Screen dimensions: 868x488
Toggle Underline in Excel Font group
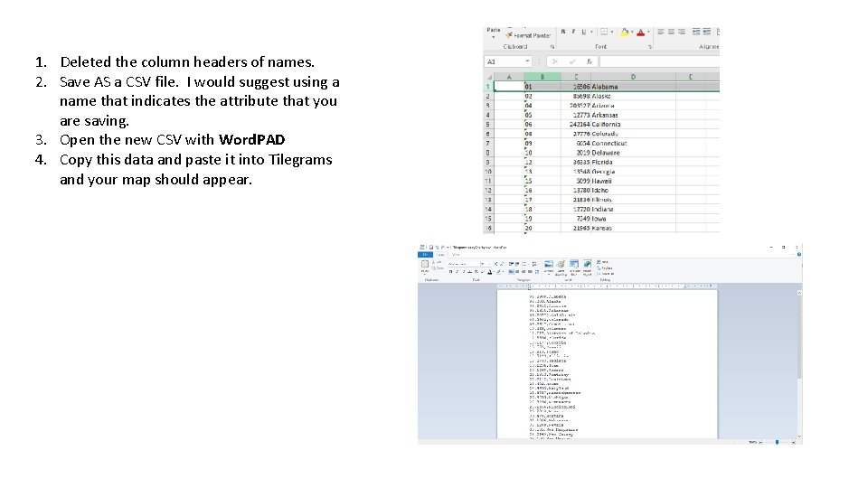pos(583,33)
